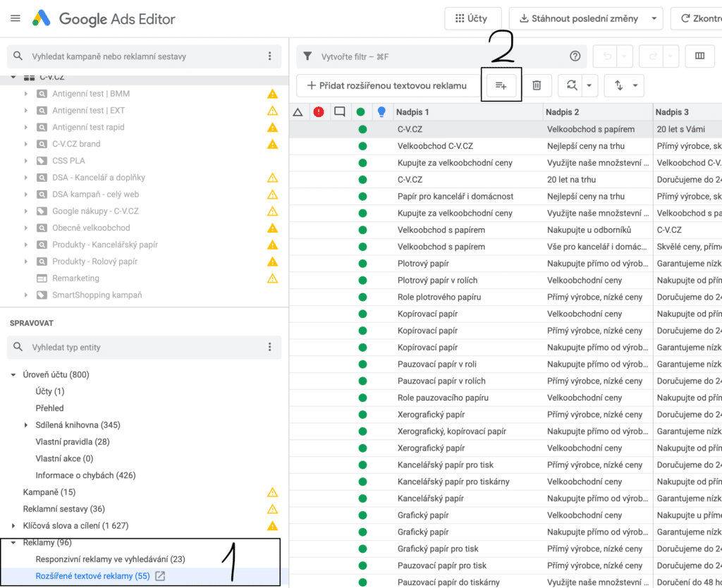Click the undo arrow button
Image resolution: width=722 pixels, height=588 pixels.
click(607, 56)
